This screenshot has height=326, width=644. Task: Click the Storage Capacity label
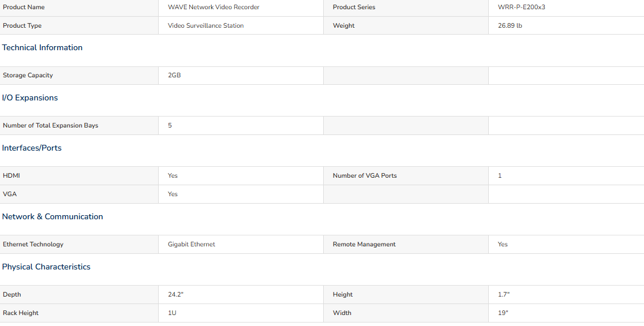28,75
